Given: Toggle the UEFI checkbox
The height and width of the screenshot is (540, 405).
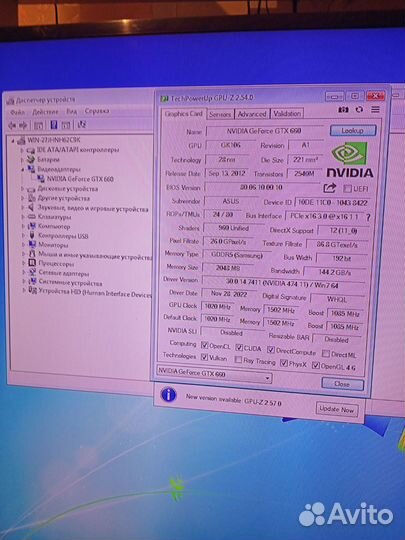Looking at the screenshot, I should coord(347,188).
